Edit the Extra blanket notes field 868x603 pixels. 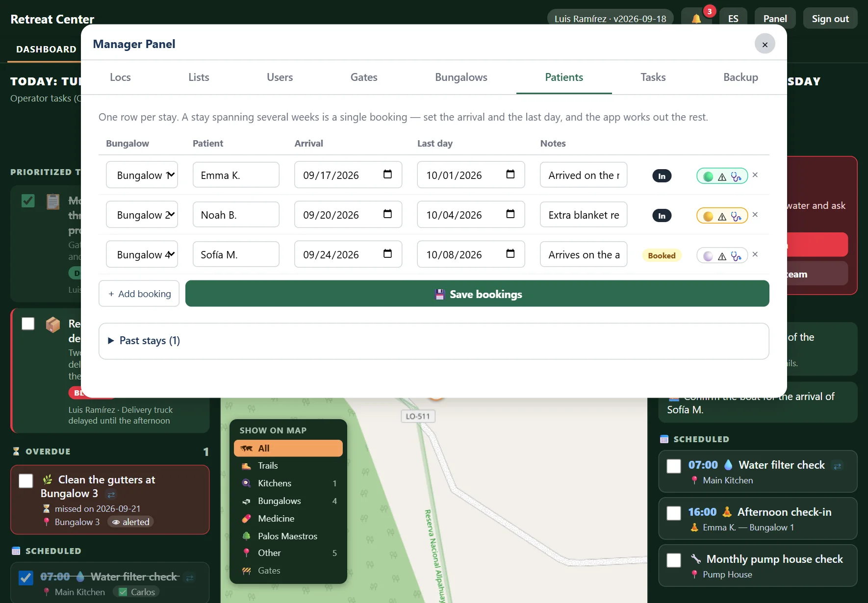(x=584, y=215)
